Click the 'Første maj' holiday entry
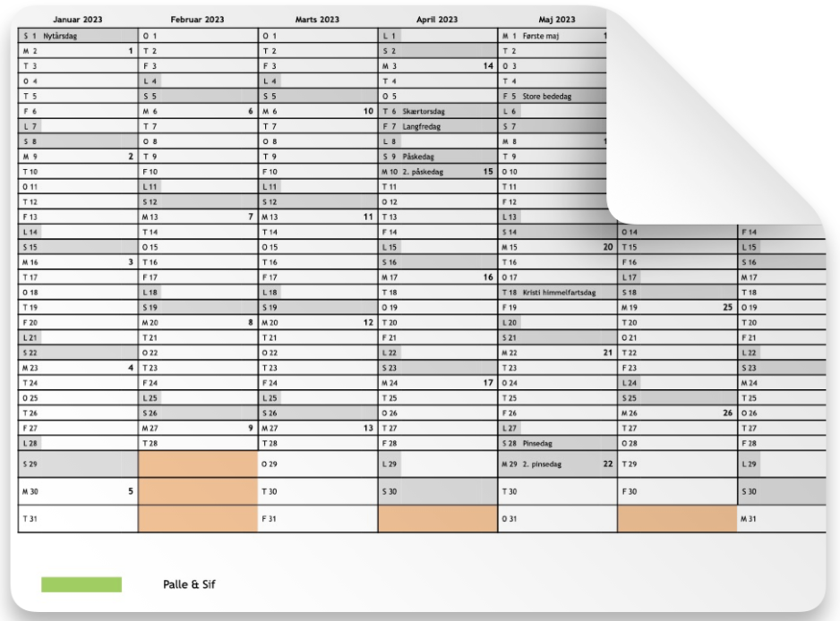 [541, 36]
